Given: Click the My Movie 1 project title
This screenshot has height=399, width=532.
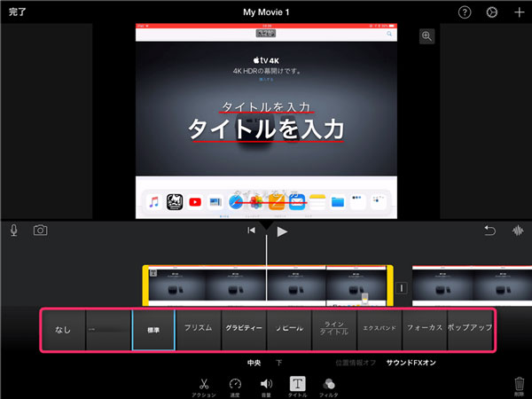Looking at the screenshot, I should click(266, 12).
